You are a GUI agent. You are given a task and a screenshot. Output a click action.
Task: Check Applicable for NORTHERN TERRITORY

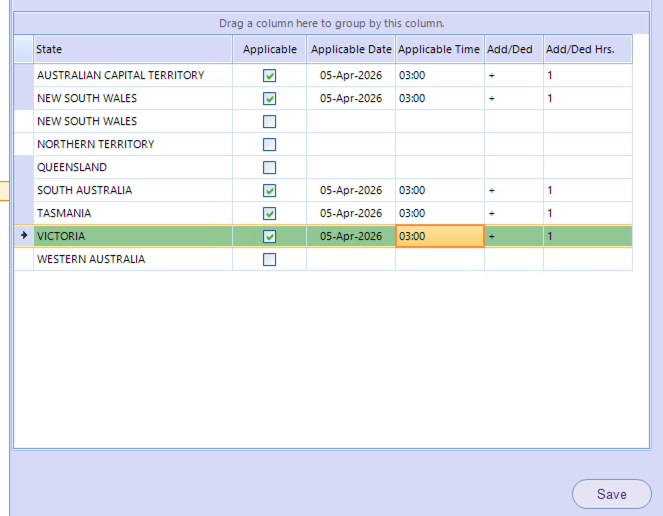pos(269,145)
